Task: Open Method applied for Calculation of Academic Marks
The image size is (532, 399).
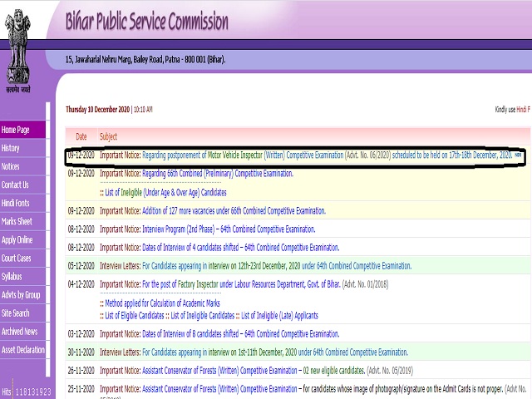Action: (162, 303)
